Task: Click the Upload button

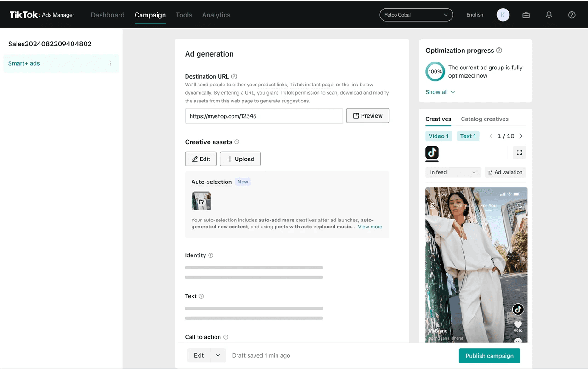Action: (x=240, y=159)
